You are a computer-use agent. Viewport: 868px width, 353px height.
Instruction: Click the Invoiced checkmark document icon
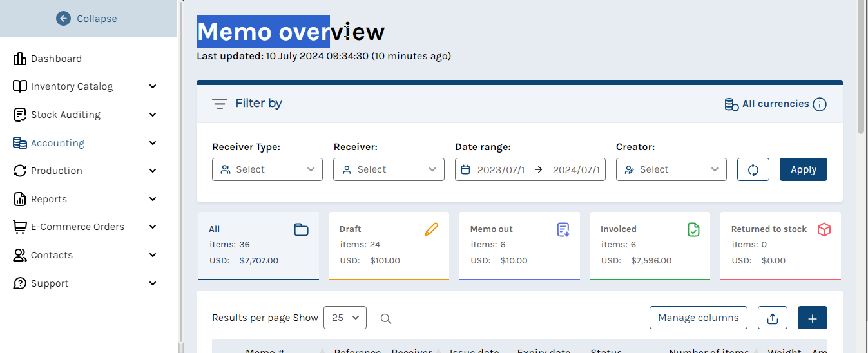pyautogui.click(x=693, y=229)
